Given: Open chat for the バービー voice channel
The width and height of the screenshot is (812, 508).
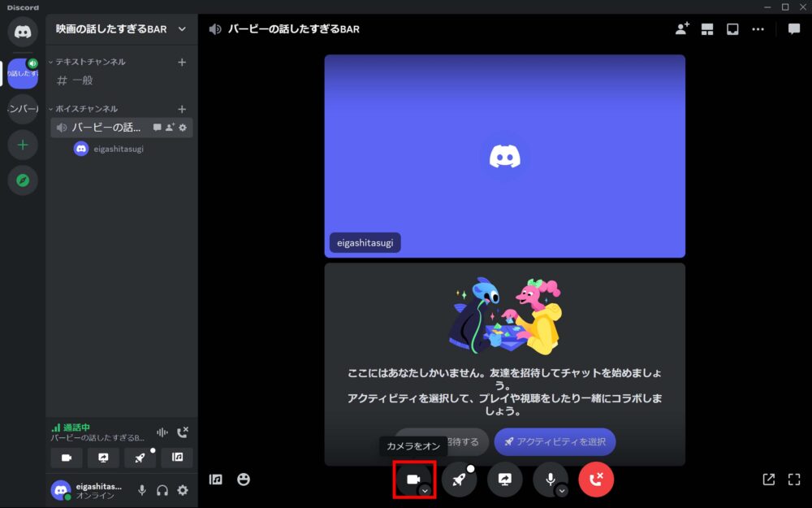Looking at the screenshot, I should click(157, 128).
